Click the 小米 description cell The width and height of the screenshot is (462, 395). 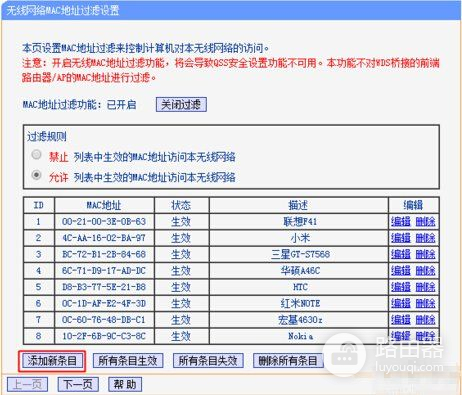coord(299,238)
